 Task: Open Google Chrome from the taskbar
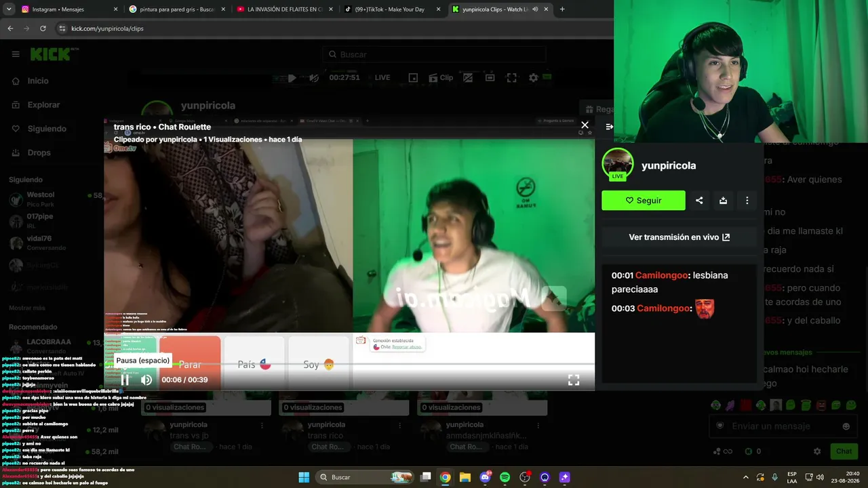pos(445,477)
